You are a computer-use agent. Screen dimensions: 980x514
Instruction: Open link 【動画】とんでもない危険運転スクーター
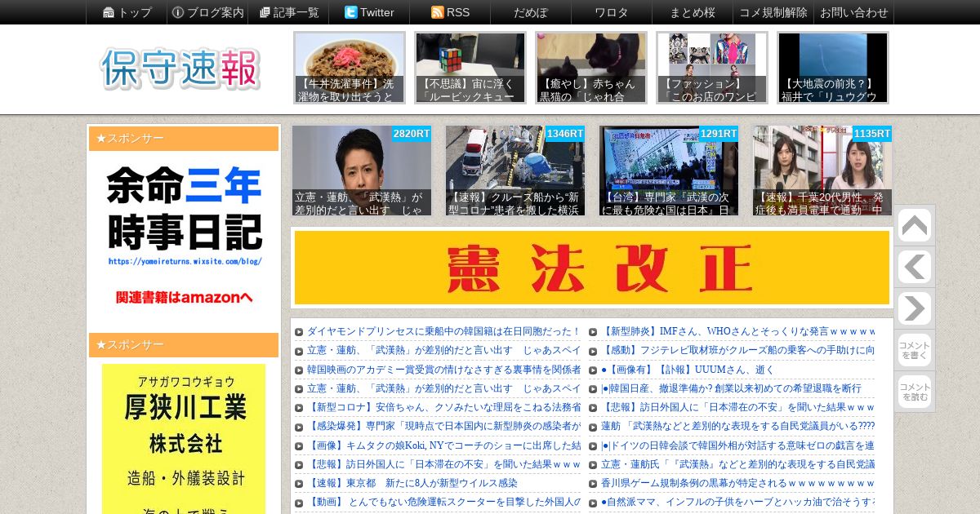[443, 502]
